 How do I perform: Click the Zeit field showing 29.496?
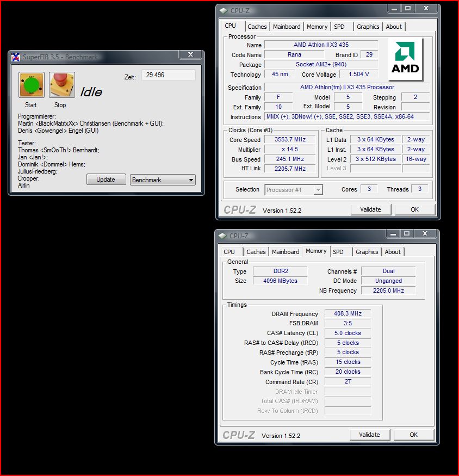click(x=169, y=75)
